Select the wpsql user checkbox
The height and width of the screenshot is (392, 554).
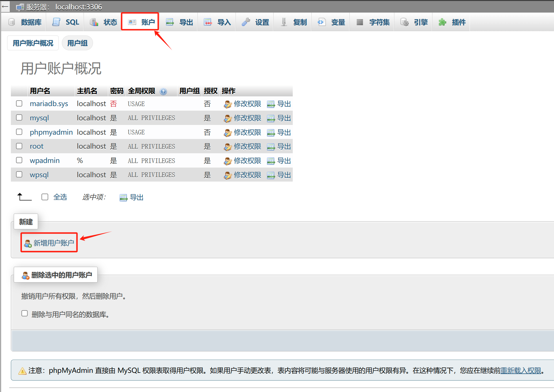click(x=19, y=174)
